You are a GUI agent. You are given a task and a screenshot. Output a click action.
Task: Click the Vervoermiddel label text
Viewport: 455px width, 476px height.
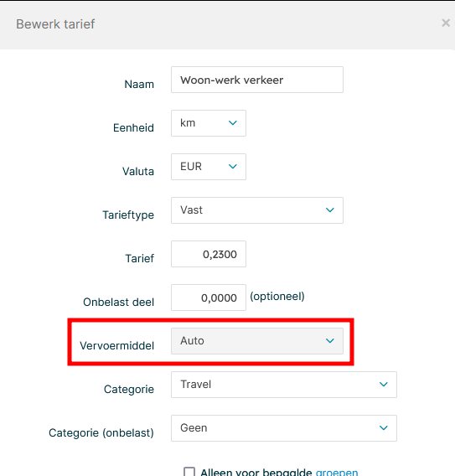[116, 346]
